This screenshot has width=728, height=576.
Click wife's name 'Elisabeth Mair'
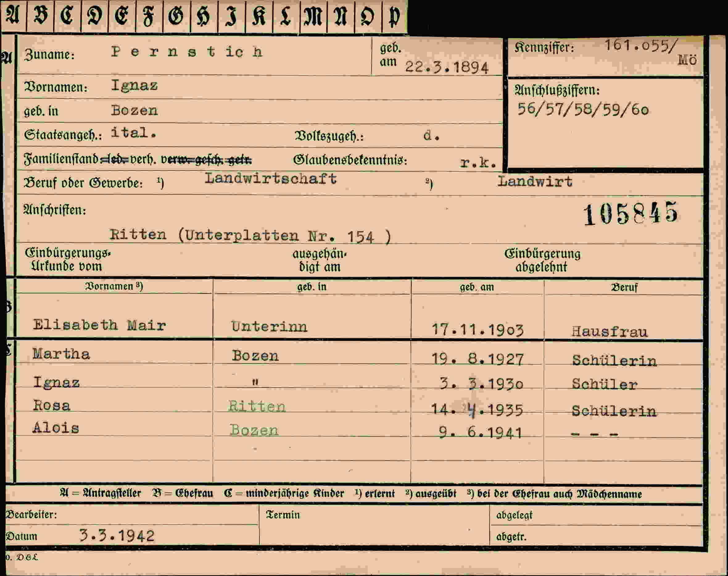tap(99, 325)
